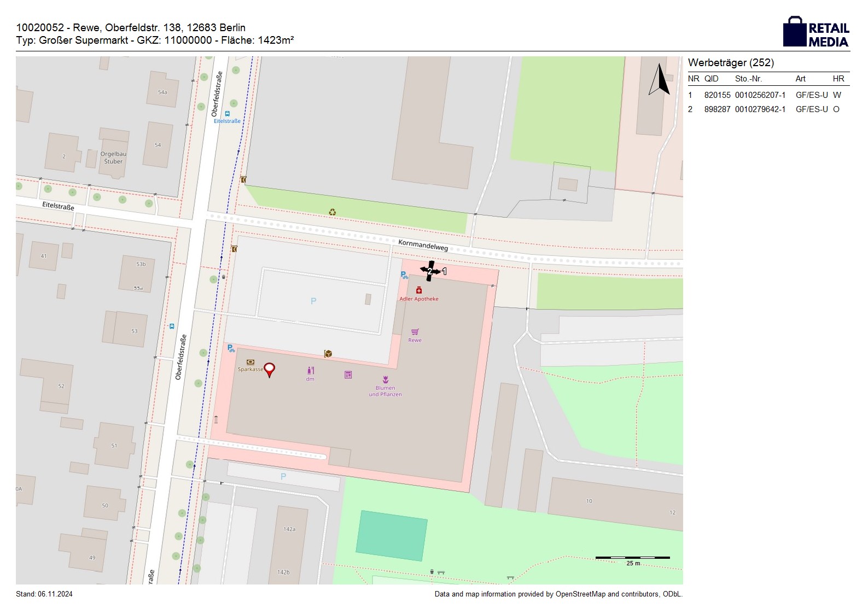This screenshot has width=868, height=614.
Task: Select table row with QID 820155
Action: [x=768, y=95]
